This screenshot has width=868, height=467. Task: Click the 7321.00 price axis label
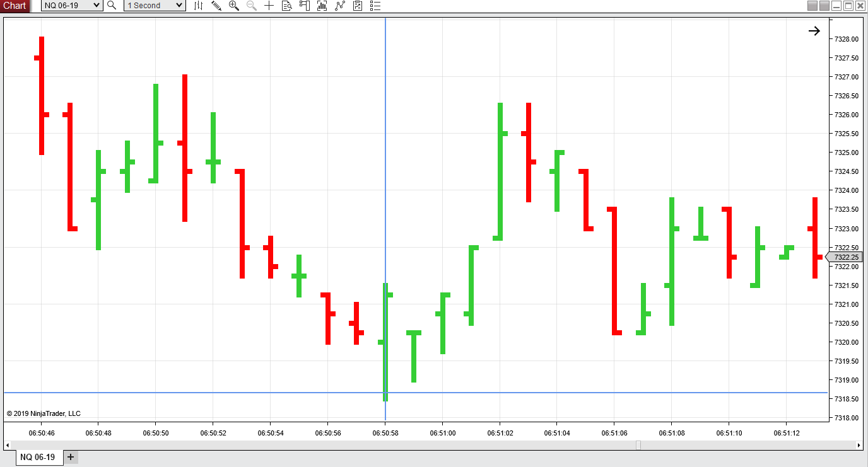pos(846,304)
